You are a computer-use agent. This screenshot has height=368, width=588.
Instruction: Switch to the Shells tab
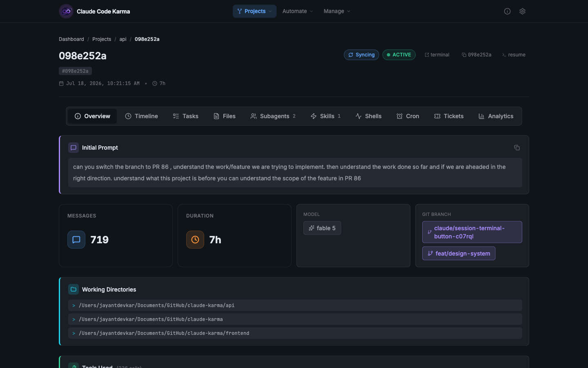click(x=368, y=116)
